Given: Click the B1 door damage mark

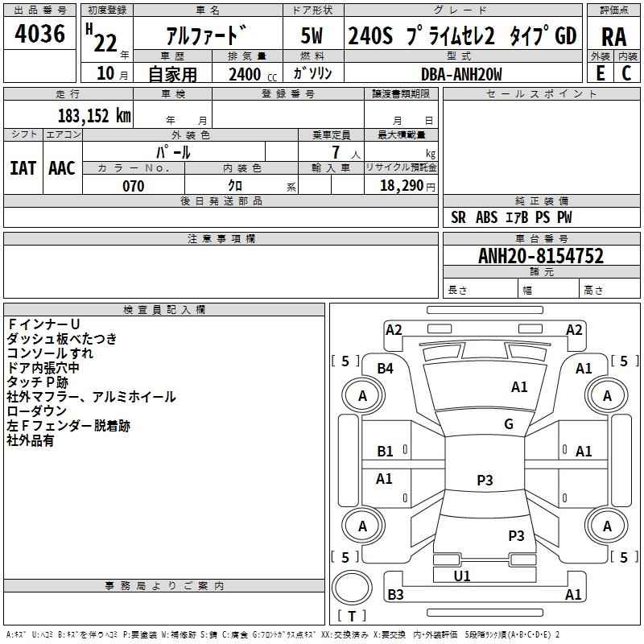Looking at the screenshot, I should [385, 452].
